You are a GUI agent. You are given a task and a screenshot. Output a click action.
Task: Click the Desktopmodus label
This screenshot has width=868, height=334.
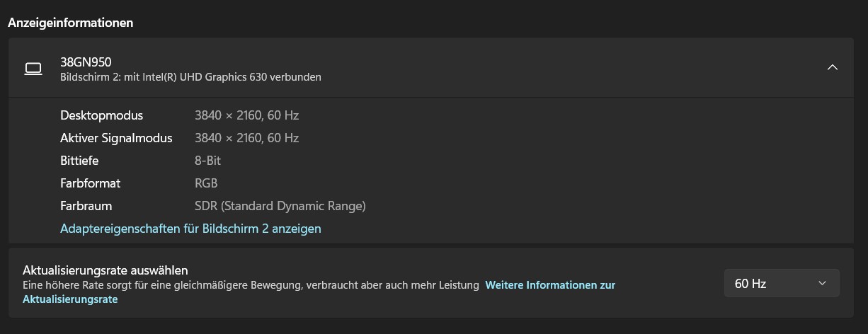(101, 115)
